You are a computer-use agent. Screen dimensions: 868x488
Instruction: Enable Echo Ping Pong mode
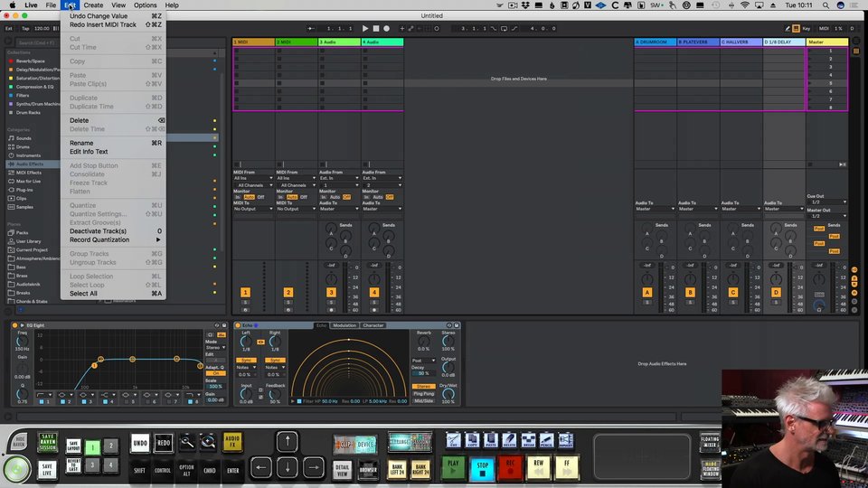point(423,393)
